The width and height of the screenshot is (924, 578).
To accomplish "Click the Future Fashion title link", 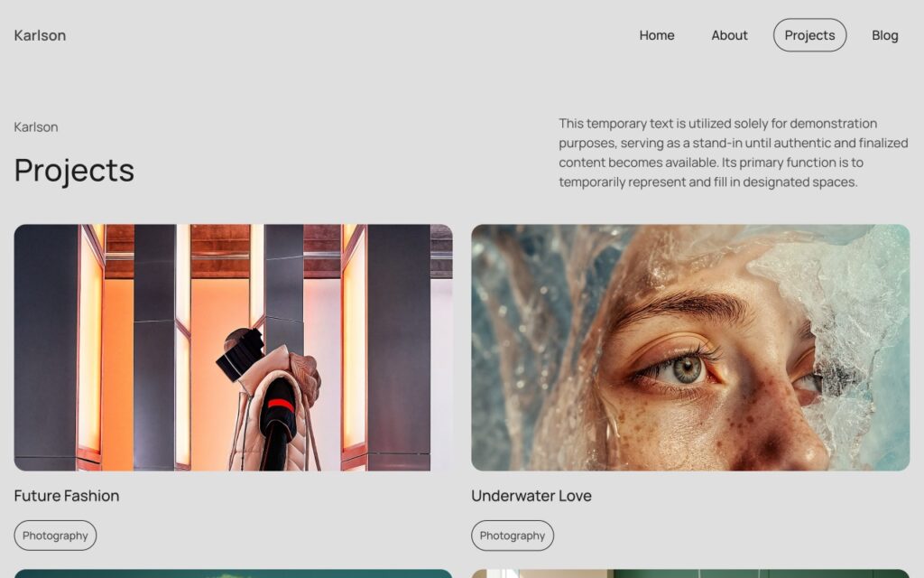I will [x=67, y=496].
